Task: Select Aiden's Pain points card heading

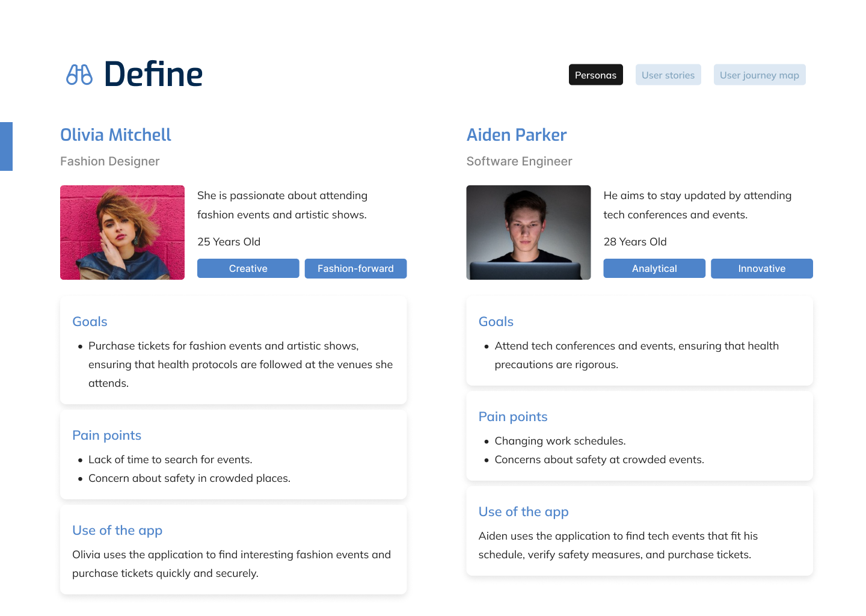Action: [512, 417]
